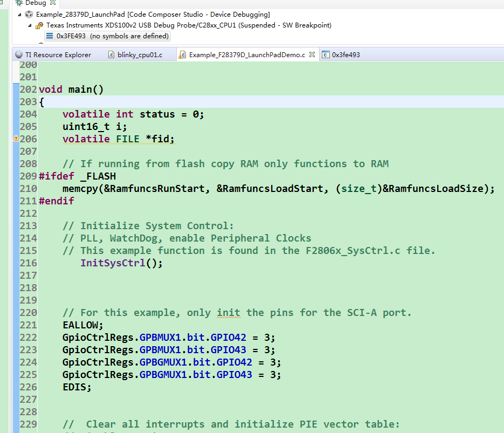Click the 'If running from flash' comment

tap(226, 164)
